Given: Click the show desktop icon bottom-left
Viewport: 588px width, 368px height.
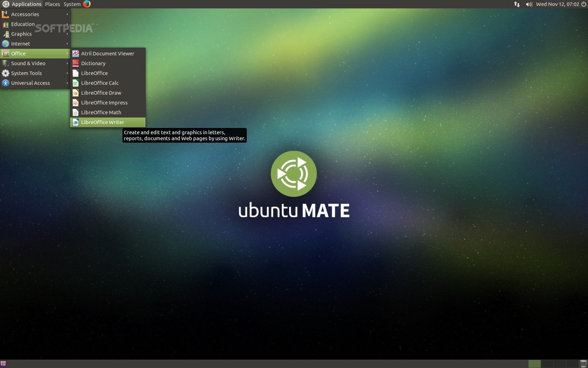Looking at the screenshot, I should click(3, 364).
